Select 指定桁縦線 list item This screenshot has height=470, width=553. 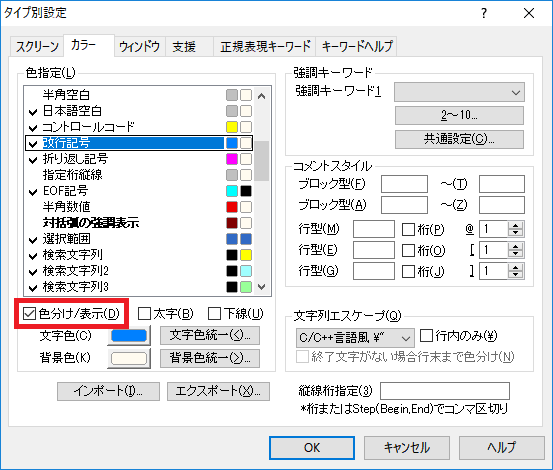(139, 175)
